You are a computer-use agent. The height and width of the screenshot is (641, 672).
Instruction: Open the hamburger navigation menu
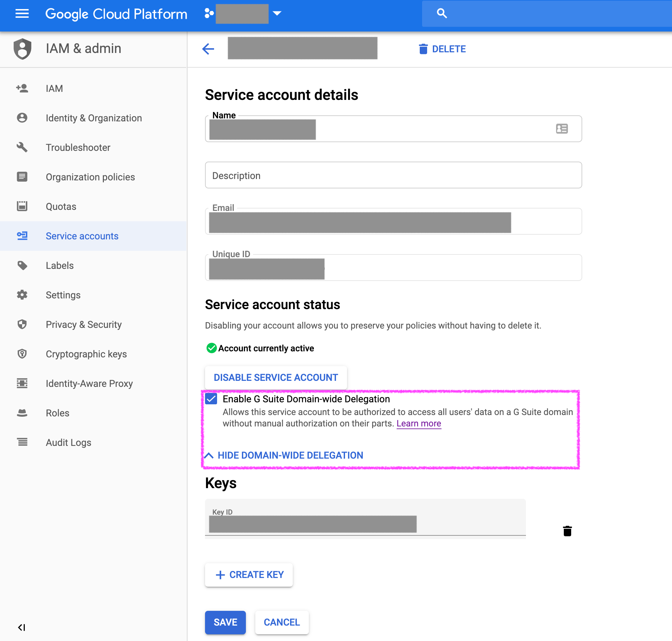22,14
